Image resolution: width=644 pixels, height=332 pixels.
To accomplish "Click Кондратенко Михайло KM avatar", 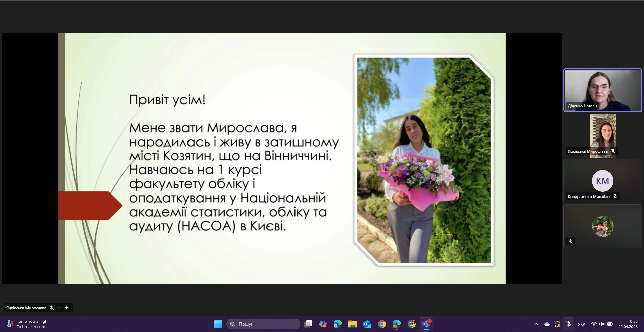I will (x=602, y=181).
